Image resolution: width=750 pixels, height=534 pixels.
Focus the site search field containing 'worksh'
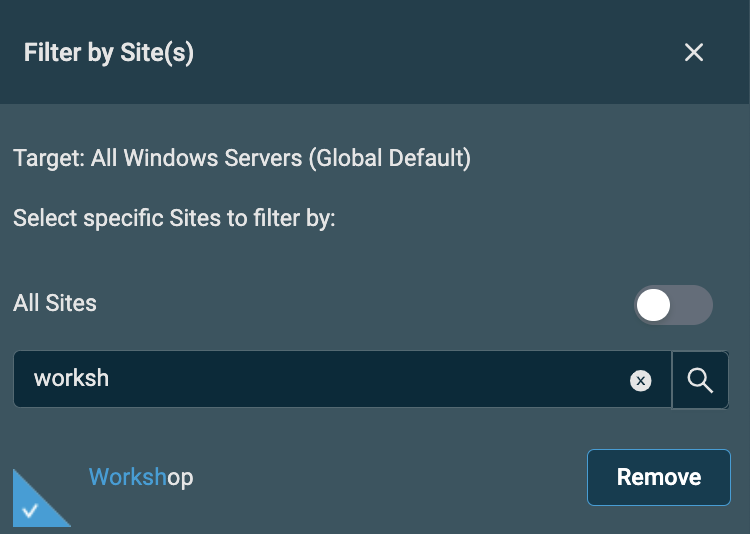[342, 379]
